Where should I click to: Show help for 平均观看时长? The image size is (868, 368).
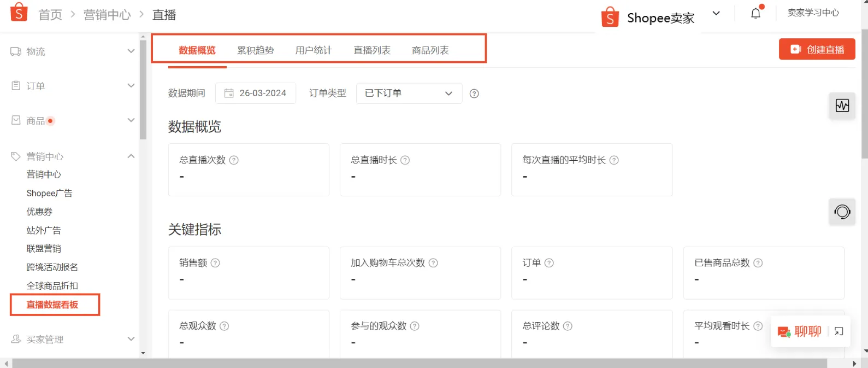click(x=758, y=326)
